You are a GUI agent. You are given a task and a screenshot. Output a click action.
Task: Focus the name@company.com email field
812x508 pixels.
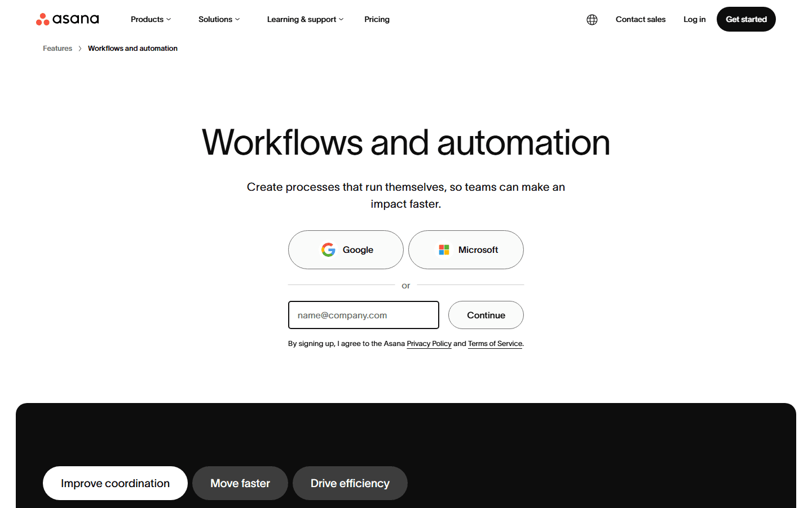364,315
